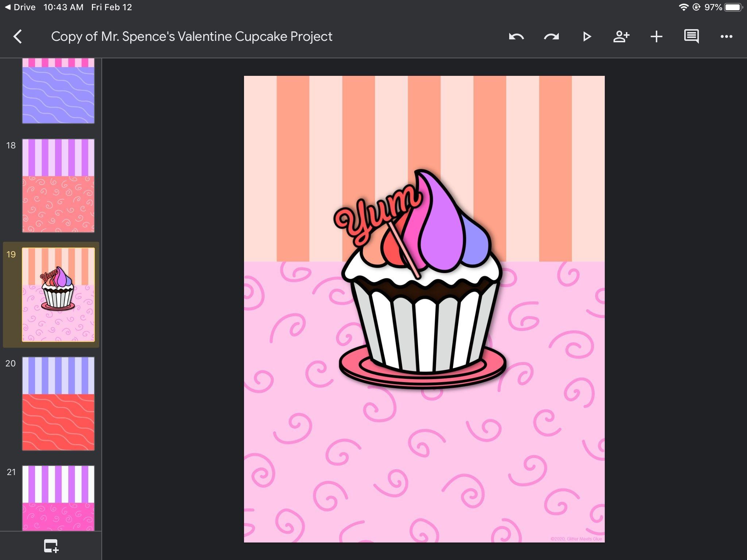
Task: Add a new slide from bottom bar
Action: [51, 546]
